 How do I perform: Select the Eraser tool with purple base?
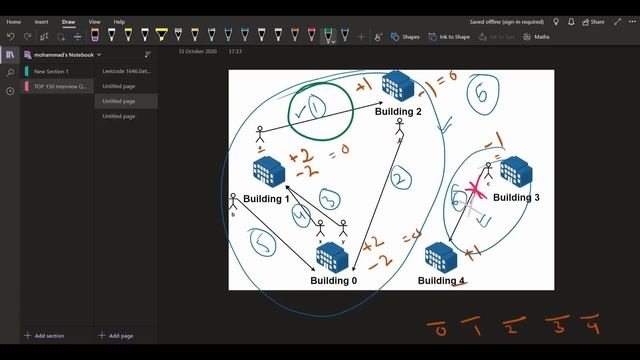(x=95, y=35)
